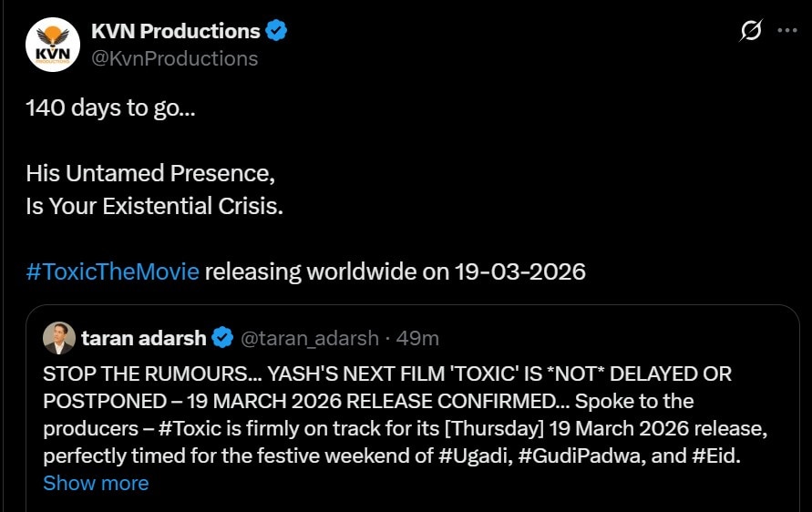Click KVN Productions blue verified badge
Screen dimensions: 812x512
point(277,31)
